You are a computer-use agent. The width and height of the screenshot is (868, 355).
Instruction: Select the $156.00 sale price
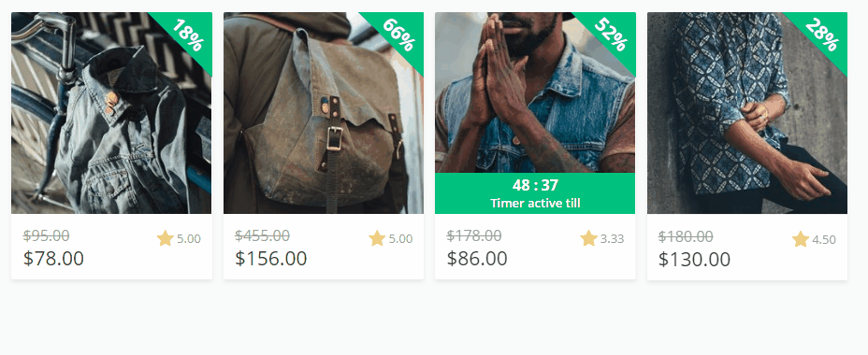(x=270, y=258)
